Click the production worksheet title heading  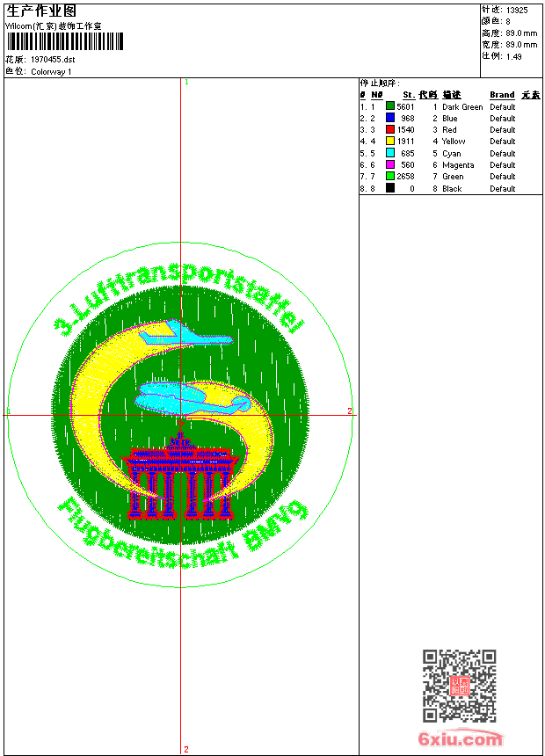41,11
